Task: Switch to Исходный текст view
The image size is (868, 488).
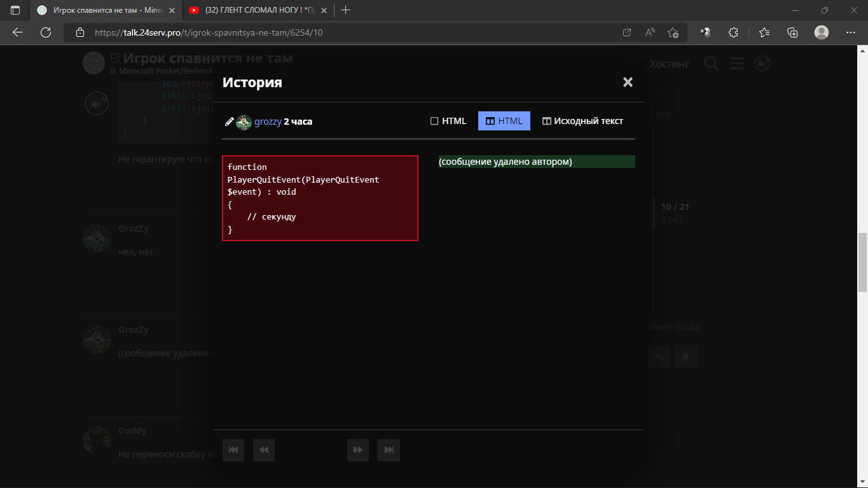Action: [x=582, y=121]
